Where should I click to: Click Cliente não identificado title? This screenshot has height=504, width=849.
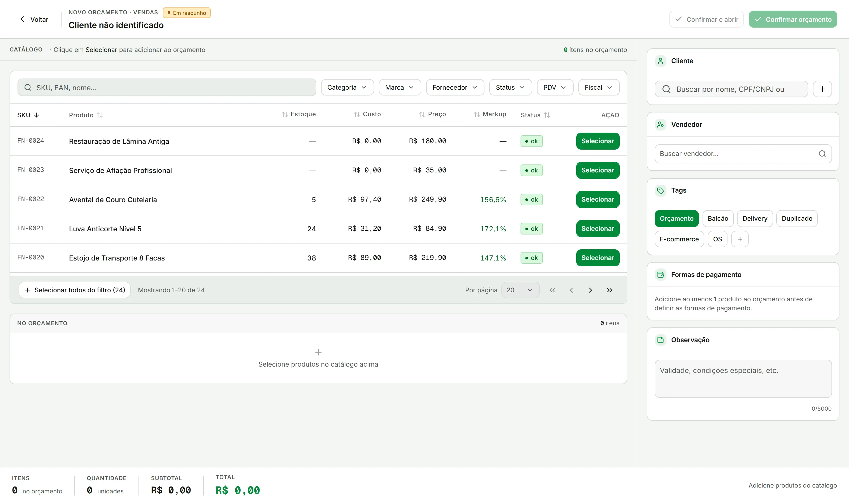(116, 25)
